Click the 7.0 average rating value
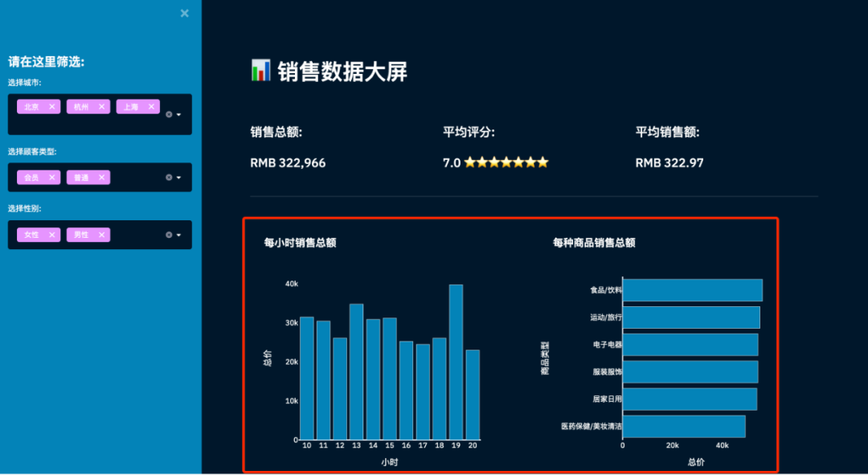 452,163
